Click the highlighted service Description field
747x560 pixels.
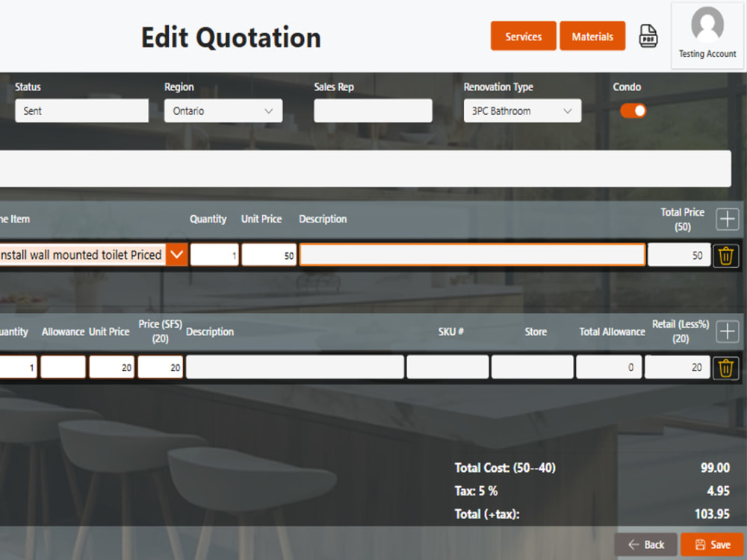pyautogui.click(x=472, y=255)
